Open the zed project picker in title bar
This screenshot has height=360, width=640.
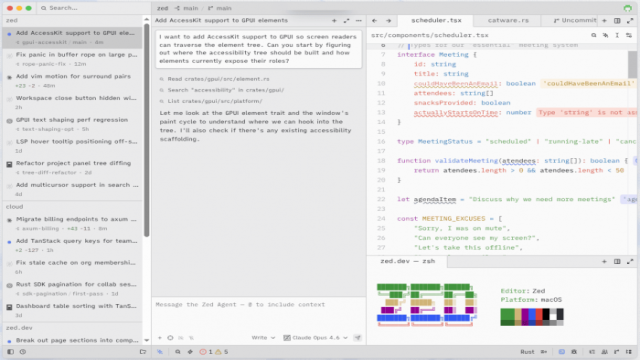pos(162,8)
